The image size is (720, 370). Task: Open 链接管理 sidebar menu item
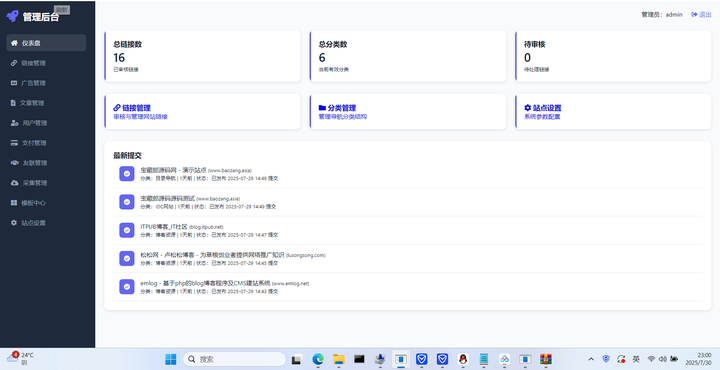click(46, 63)
